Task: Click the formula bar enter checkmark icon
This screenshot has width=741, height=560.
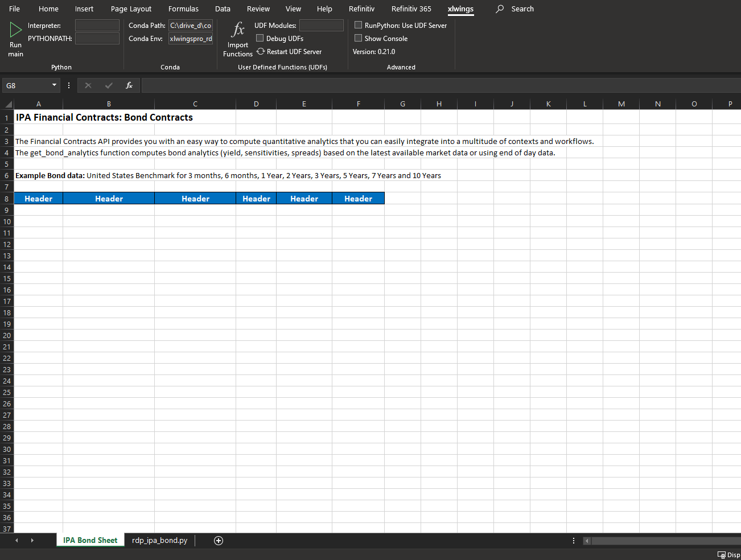Action: pyautogui.click(x=109, y=85)
